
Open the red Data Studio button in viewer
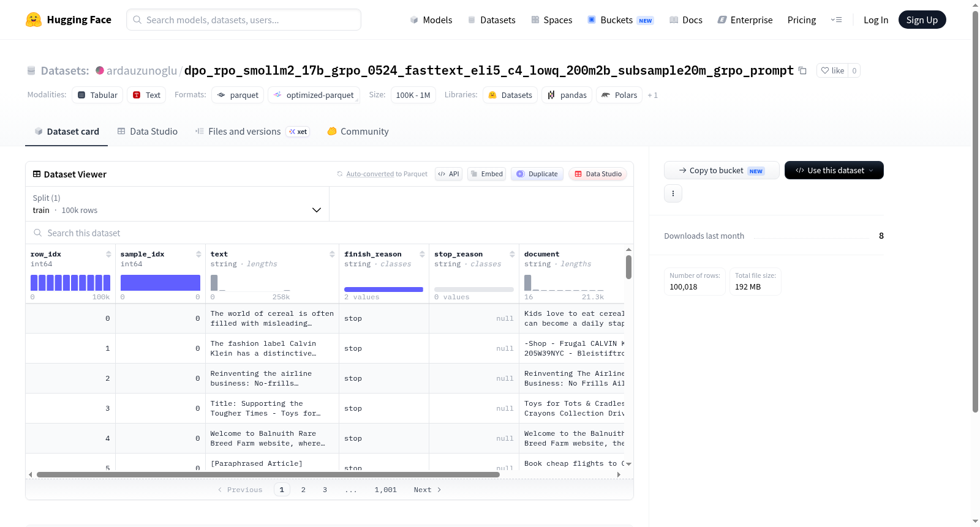(598, 174)
